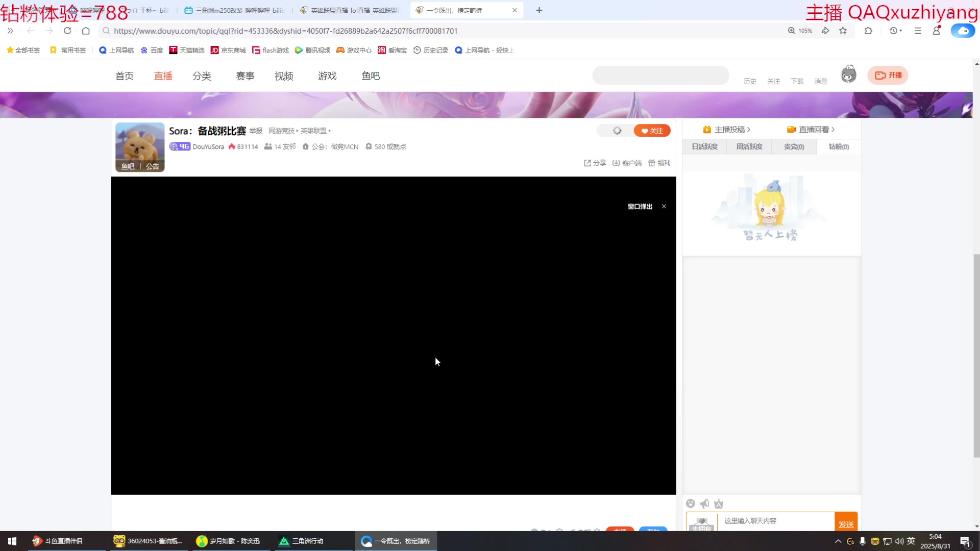
Task: Open the 全部书签 bookmarks folder
Action: tap(23, 50)
